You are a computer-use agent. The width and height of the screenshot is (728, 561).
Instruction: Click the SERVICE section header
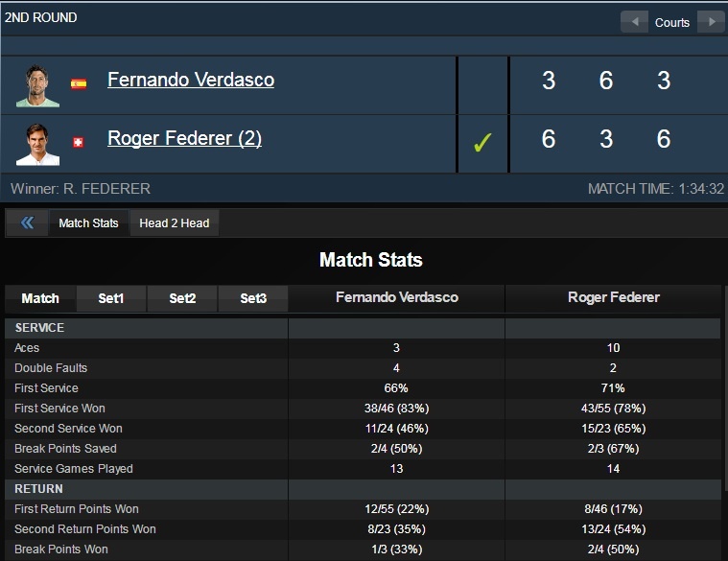40,328
